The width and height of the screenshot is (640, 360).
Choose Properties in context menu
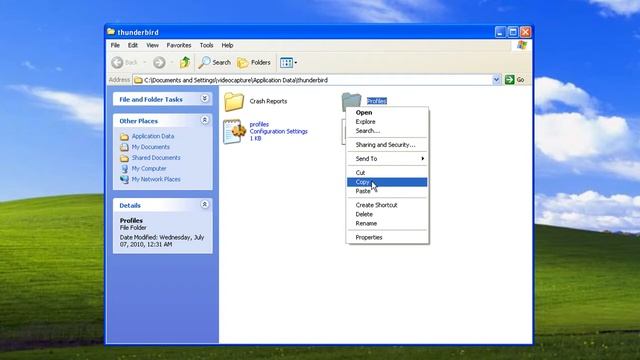[x=387, y=238]
